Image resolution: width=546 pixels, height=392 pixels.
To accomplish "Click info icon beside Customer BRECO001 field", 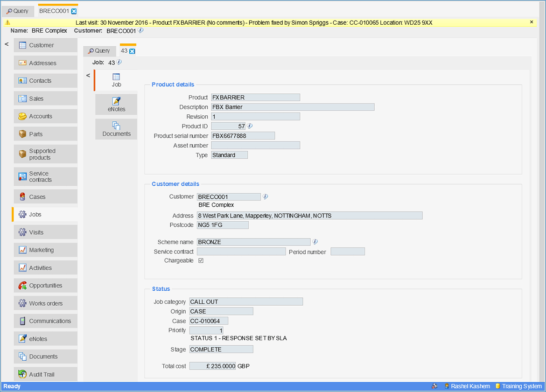I will [x=266, y=196].
